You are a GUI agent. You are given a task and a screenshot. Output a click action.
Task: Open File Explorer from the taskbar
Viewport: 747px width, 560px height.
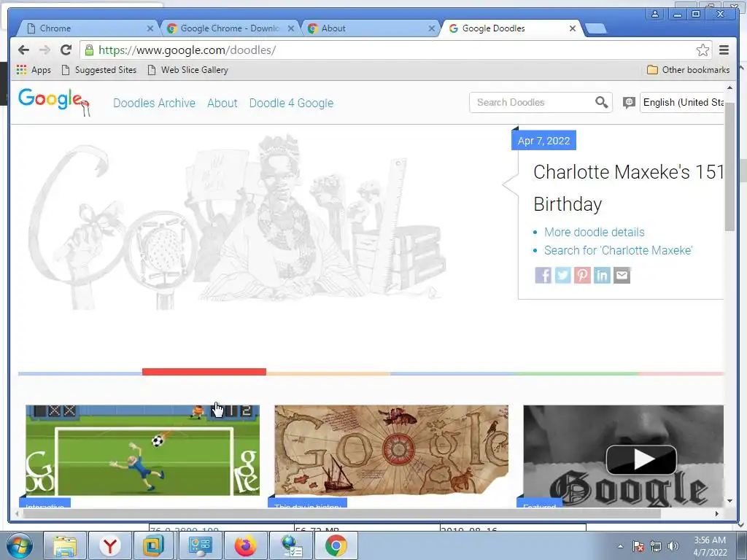click(65, 545)
